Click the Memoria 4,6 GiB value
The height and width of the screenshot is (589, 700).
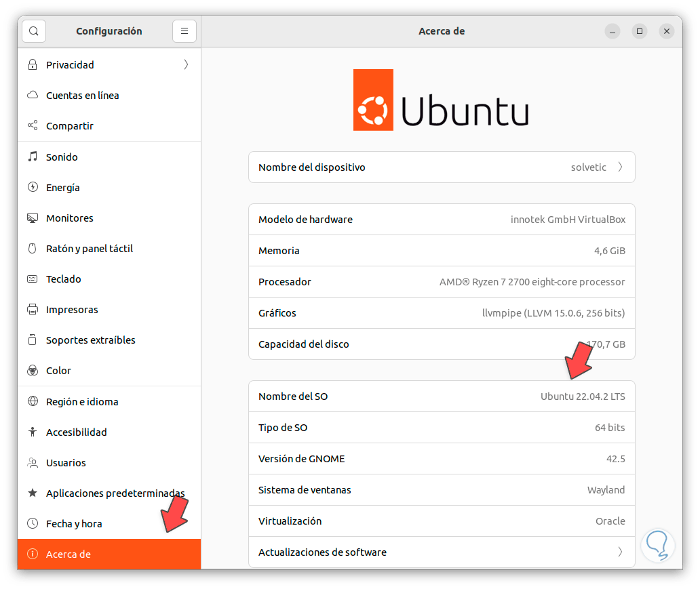(609, 251)
